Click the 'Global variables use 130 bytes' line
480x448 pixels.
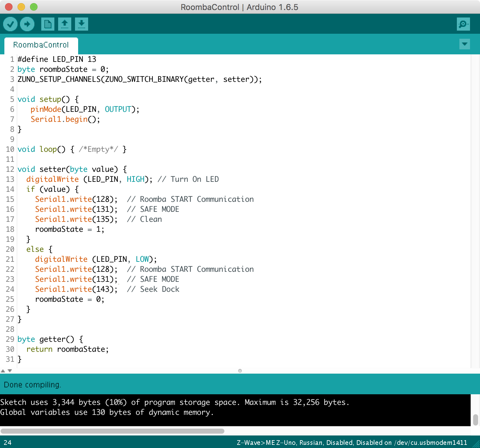tap(107, 412)
